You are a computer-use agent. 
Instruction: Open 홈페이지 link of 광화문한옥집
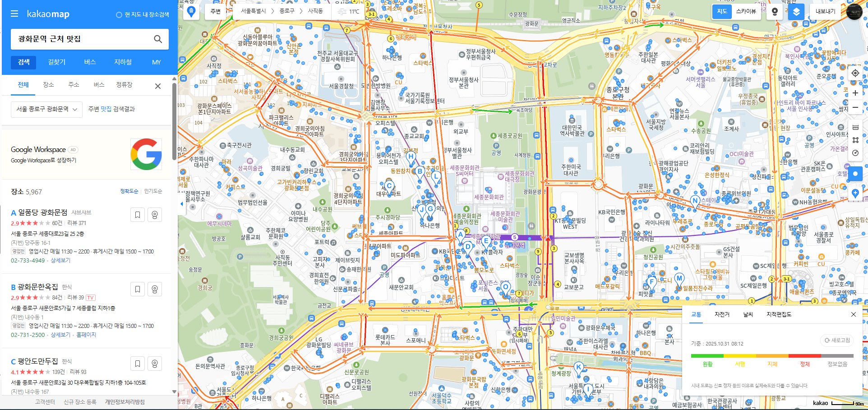pyautogui.click(x=86, y=335)
